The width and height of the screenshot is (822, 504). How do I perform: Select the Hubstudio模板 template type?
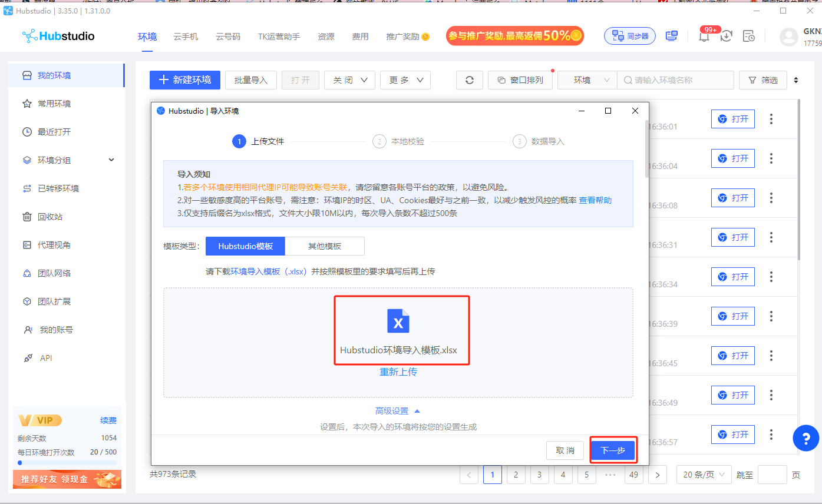[245, 246]
